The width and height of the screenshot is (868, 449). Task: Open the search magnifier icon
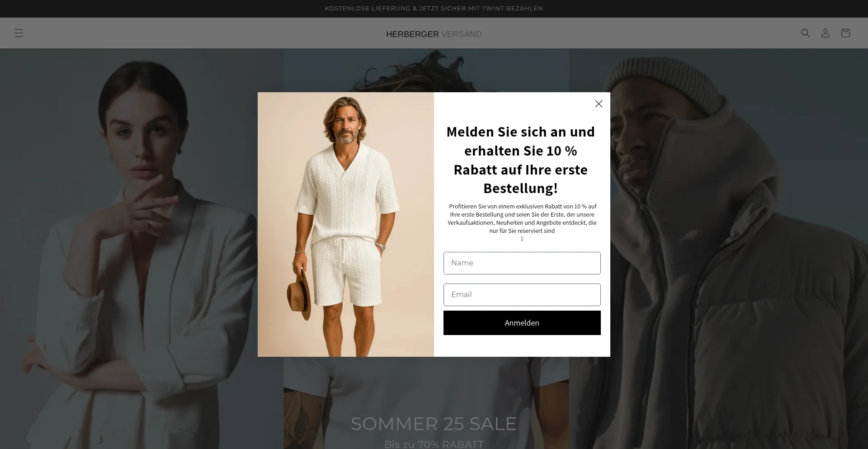(x=805, y=33)
